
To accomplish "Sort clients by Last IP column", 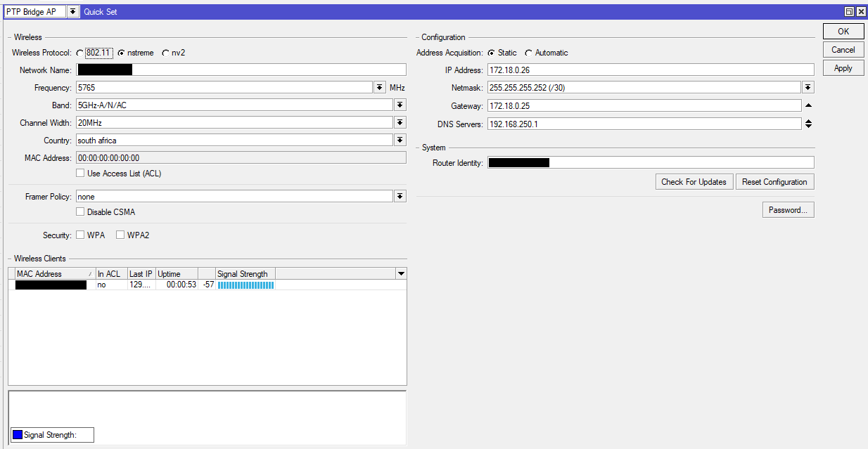I will (x=141, y=274).
